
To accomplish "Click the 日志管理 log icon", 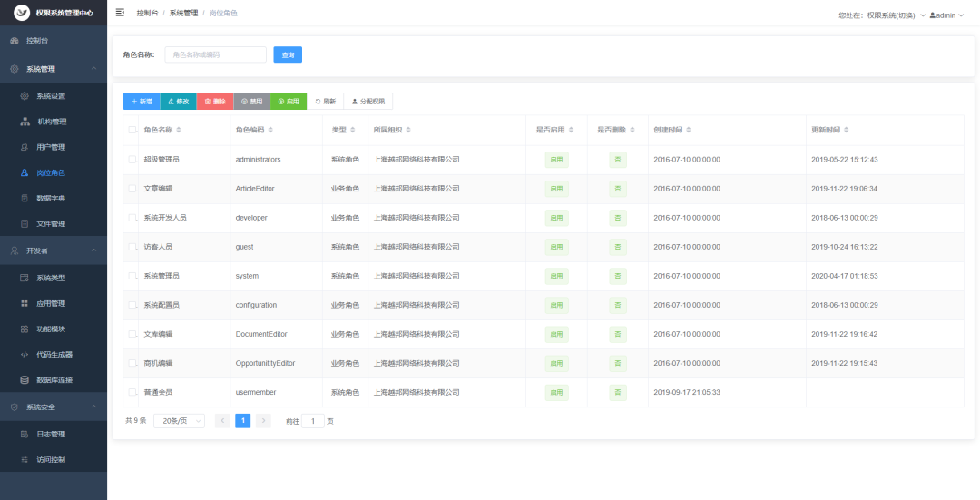I will click(x=24, y=435).
